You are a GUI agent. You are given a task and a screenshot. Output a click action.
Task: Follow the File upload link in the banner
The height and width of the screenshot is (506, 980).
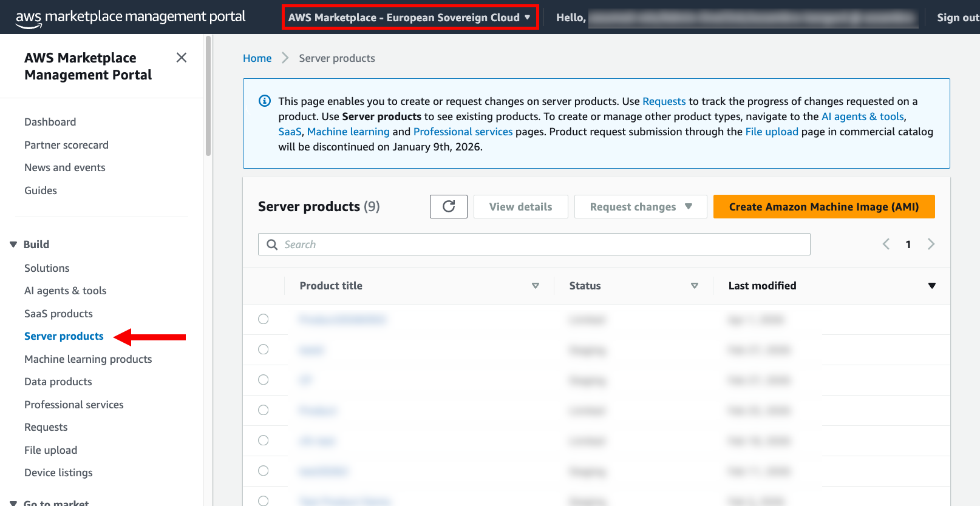point(772,132)
